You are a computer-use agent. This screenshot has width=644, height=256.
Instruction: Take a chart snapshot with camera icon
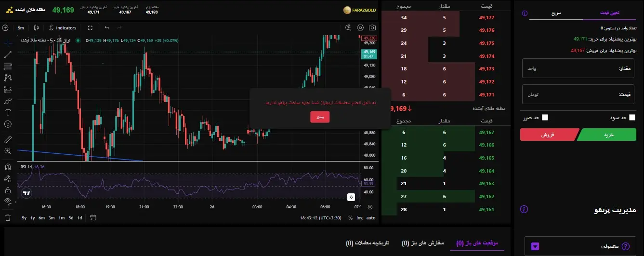pyautogui.click(x=372, y=28)
